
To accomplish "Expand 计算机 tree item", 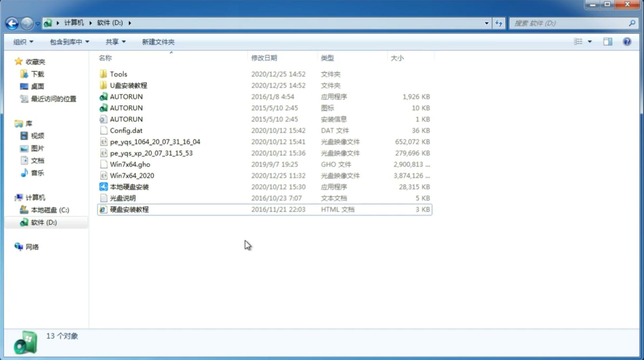I will 13,197.
